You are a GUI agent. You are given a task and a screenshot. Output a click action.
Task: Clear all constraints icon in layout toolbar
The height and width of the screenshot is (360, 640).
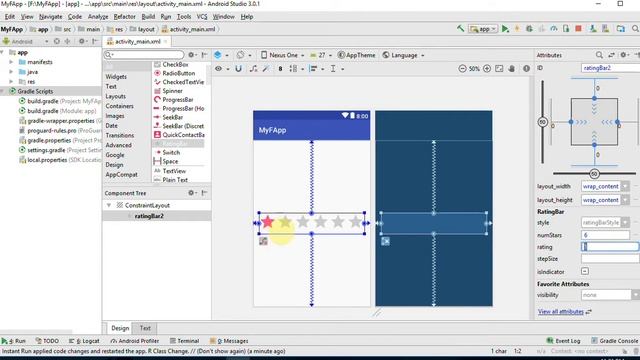253,69
